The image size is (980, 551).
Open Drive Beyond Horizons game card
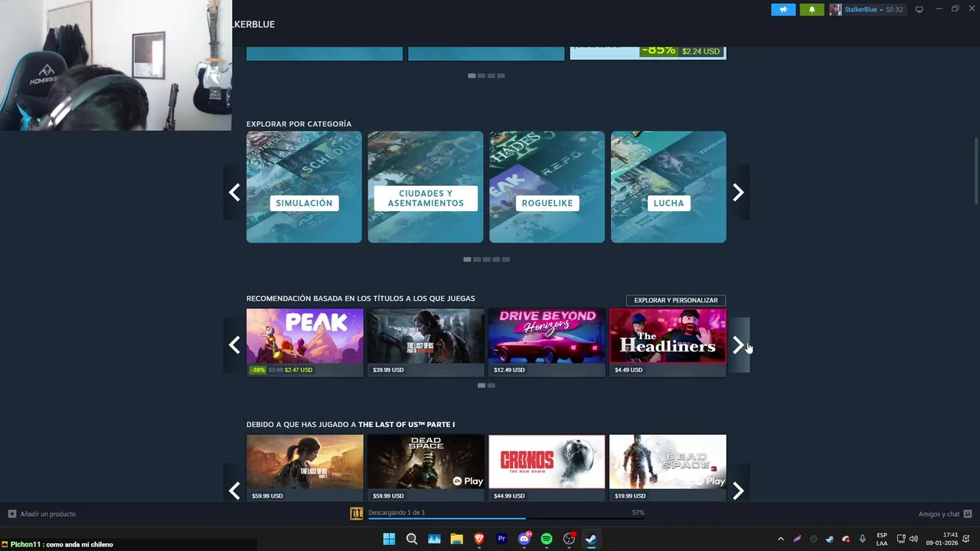547,342
